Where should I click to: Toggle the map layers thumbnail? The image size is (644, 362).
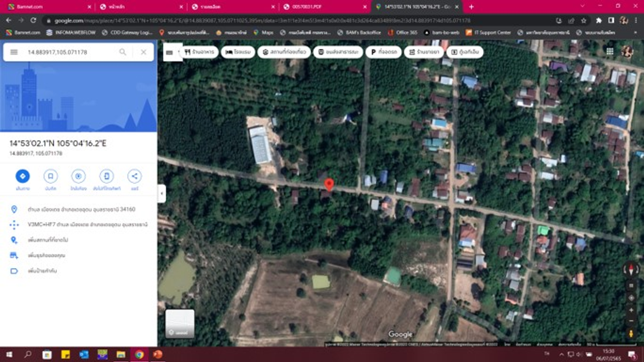(x=180, y=323)
